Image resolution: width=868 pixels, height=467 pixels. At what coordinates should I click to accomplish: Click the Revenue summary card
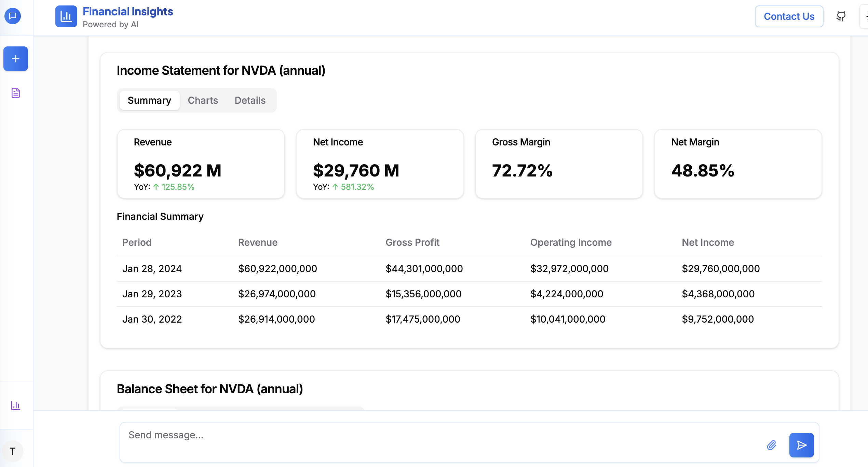[x=201, y=164]
